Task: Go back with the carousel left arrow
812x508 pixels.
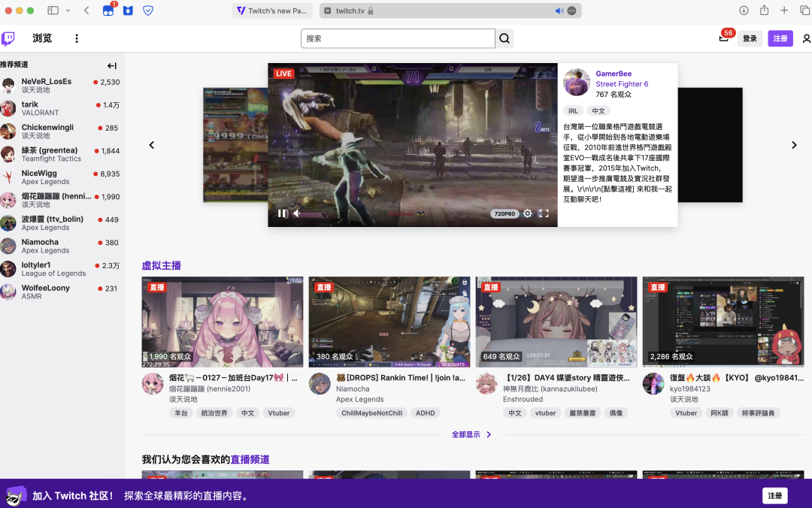Action: tap(151, 145)
